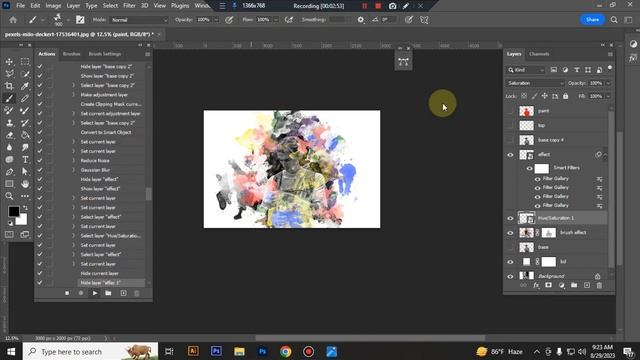The image size is (640, 360).
Task: Select the Eyedropper tool
Action: point(25,86)
